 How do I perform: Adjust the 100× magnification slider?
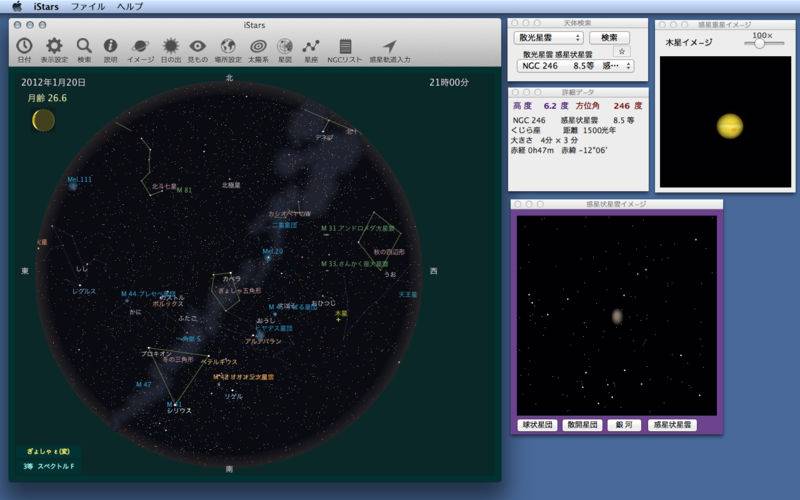point(760,43)
